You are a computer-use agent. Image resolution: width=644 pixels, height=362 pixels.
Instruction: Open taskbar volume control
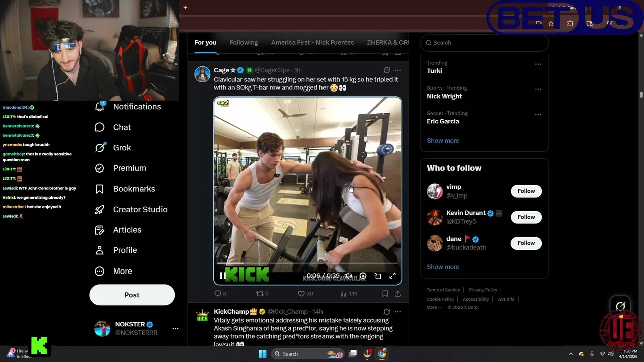click(611, 354)
